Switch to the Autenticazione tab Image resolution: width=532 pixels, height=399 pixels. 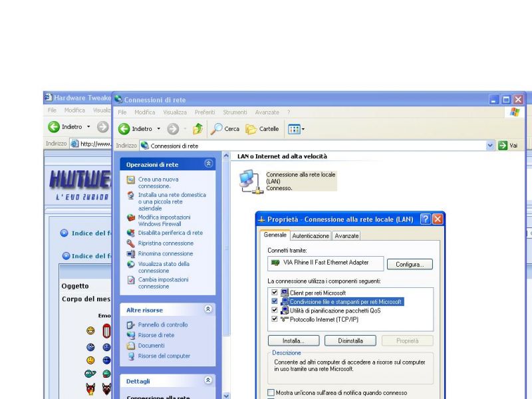click(311, 236)
